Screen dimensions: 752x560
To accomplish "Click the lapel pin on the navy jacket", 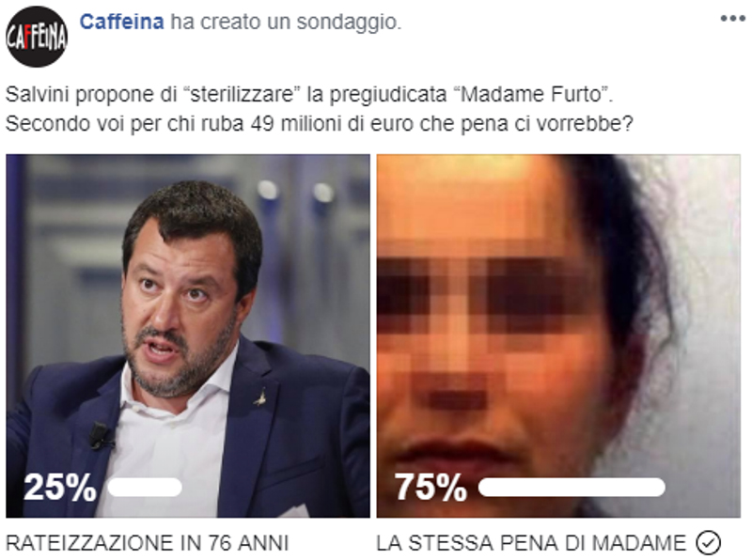I will (260, 398).
